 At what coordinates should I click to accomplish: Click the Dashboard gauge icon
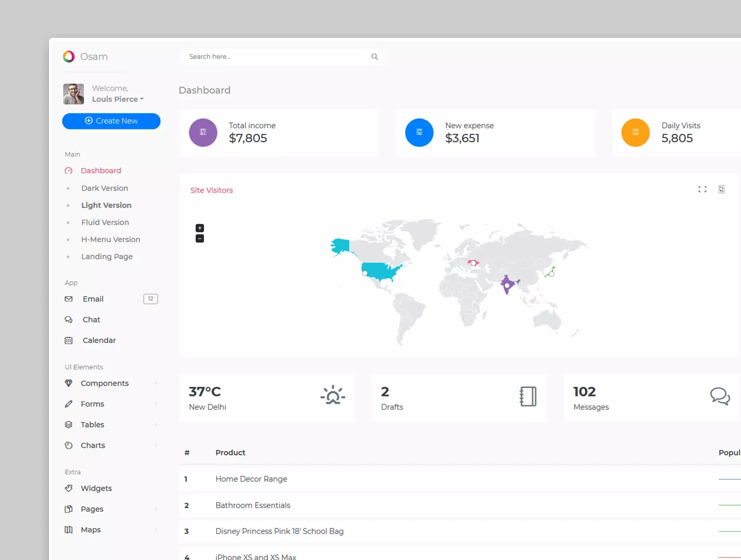69,170
